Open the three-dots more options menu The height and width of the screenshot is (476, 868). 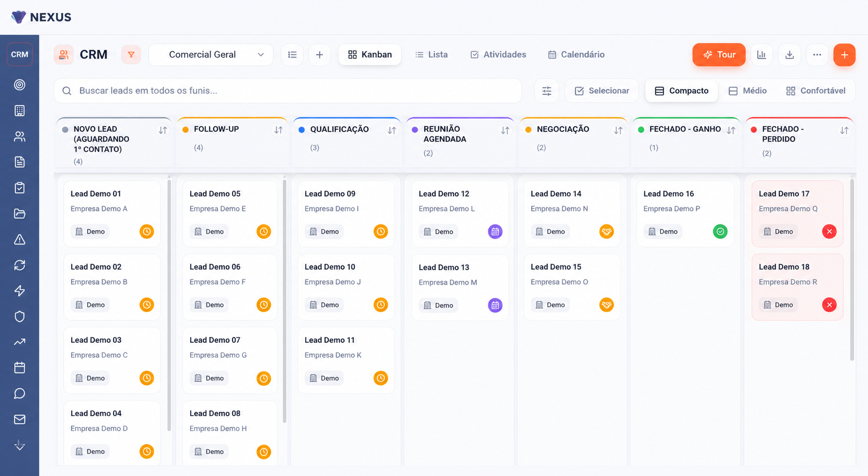817,55
